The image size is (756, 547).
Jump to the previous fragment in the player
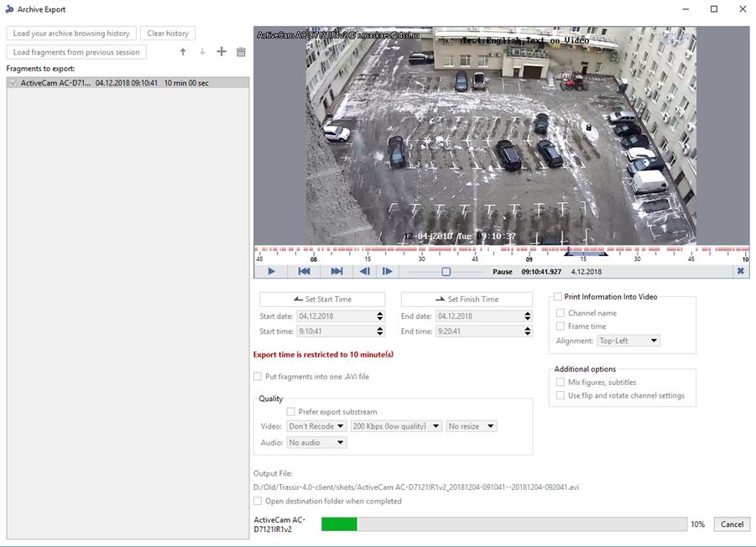305,272
